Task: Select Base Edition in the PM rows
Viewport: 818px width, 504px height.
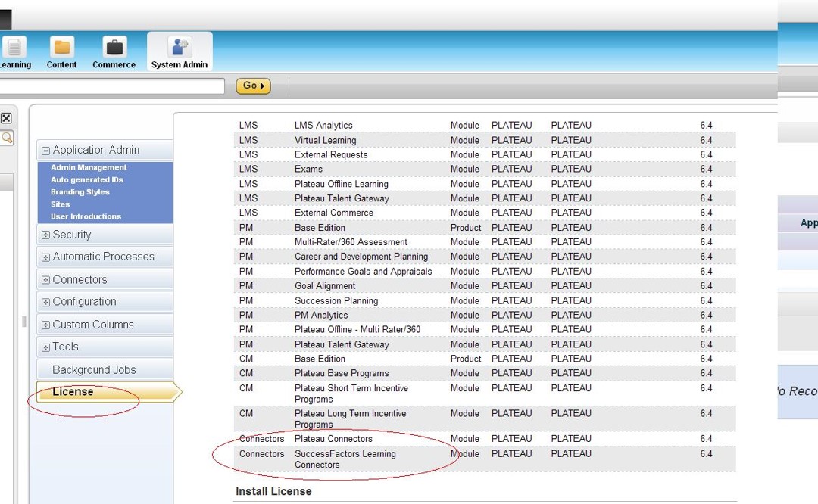Action: coord(320,228)
